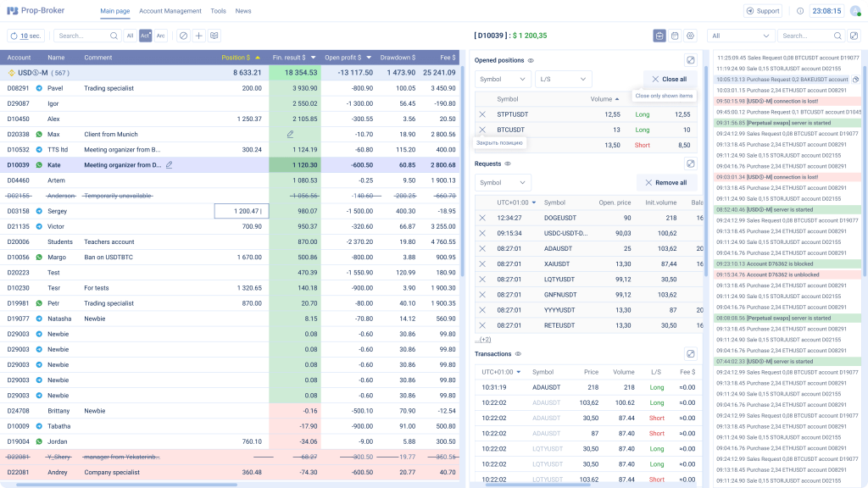Enable the All accounts filter
This screenshot has height=488, width=868.
[x=131, y=36]
